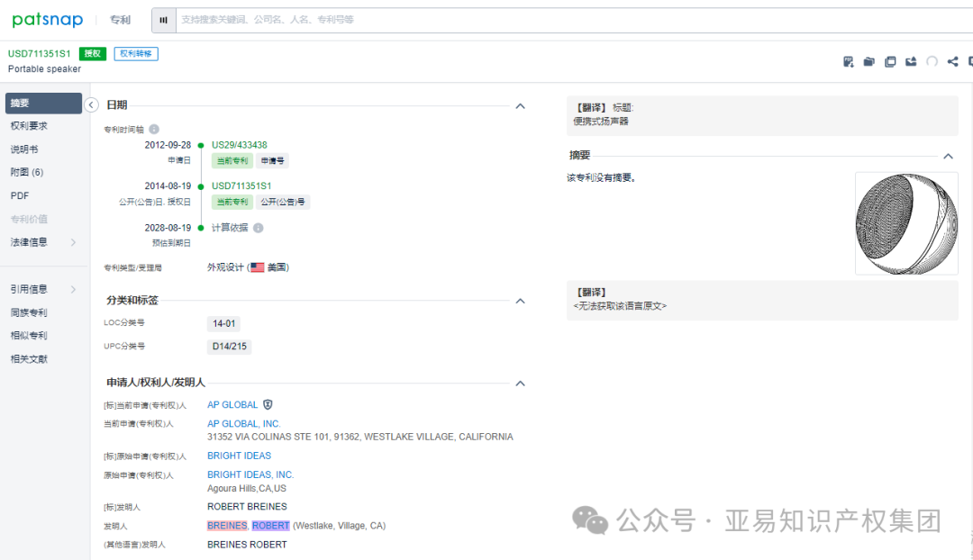Click the BRIGHT IDEAS, INC. link

point(250,474)
